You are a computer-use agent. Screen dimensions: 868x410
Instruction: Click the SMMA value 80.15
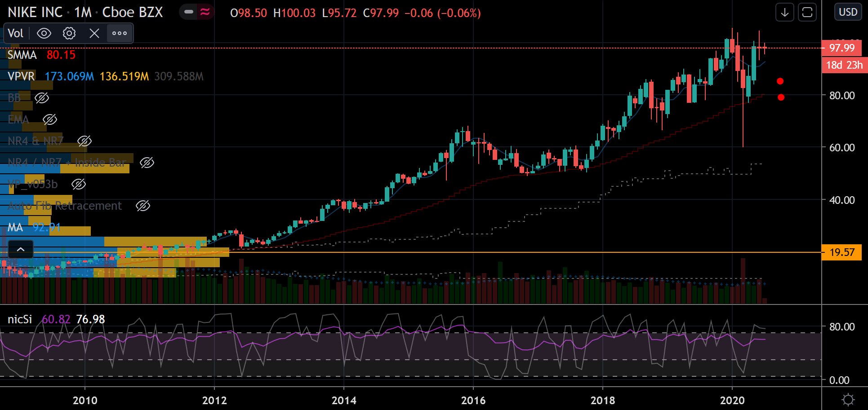click(61, 55)
